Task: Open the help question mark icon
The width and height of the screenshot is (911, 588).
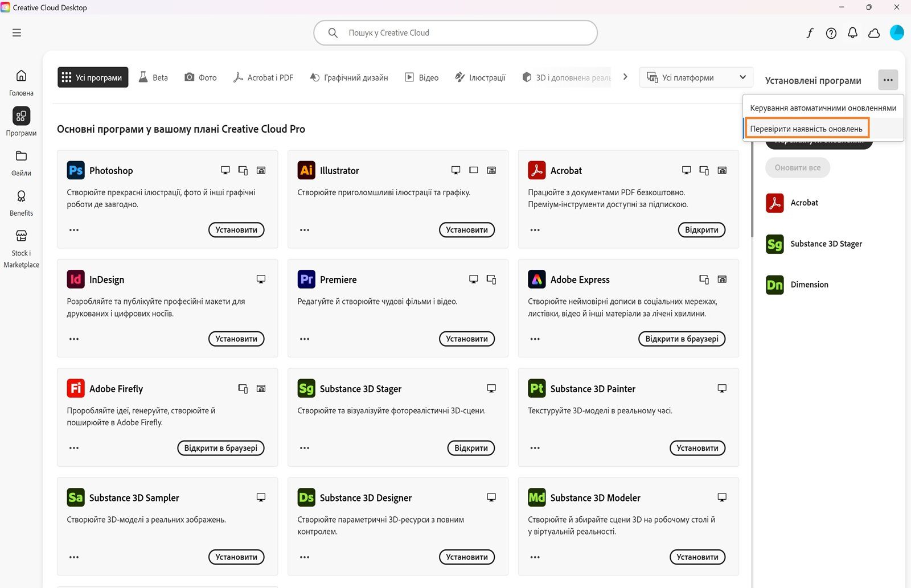Action: 831,33
